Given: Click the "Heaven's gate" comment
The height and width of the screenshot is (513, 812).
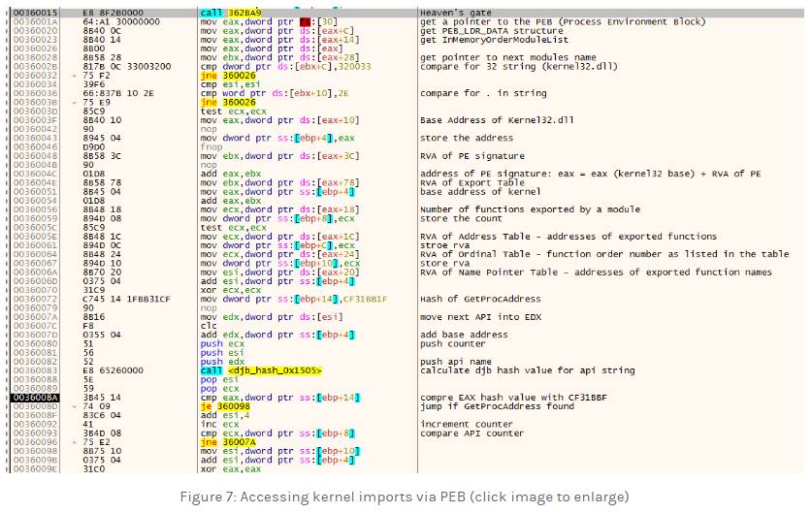Looking at the screenshot, I should (x=456, y=13).
